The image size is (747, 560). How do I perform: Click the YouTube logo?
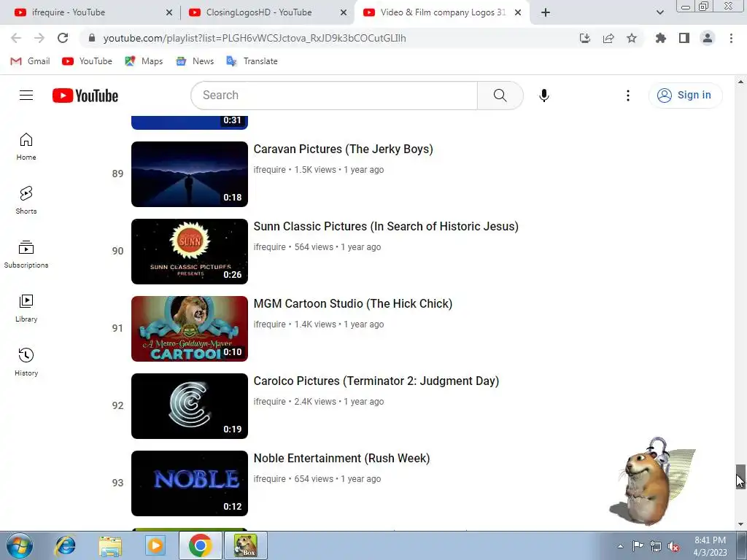click(x=85, y=96)
